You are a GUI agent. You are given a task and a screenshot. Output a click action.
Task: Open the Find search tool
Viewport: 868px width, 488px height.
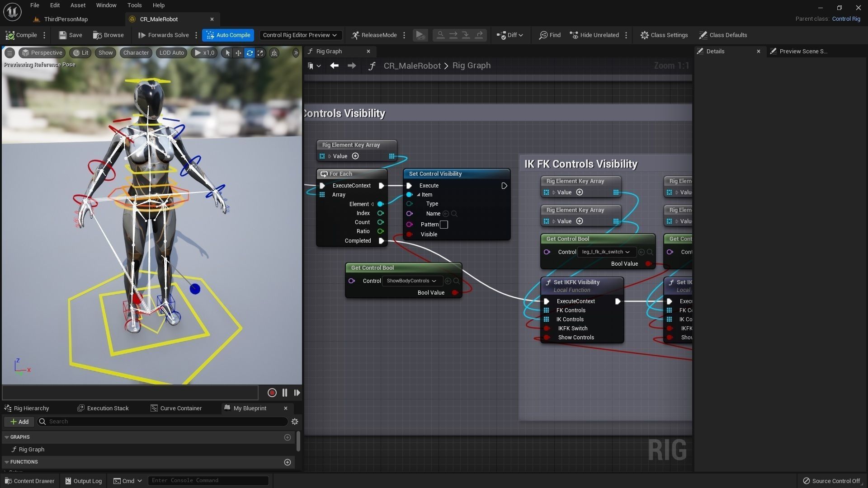click(550, 35)
